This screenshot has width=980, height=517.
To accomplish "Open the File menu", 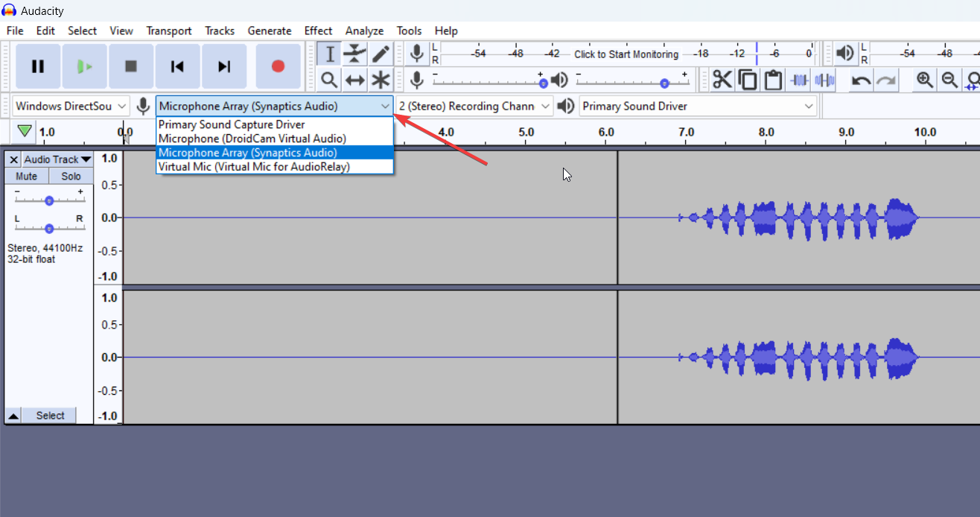I will tap(15, 31).
